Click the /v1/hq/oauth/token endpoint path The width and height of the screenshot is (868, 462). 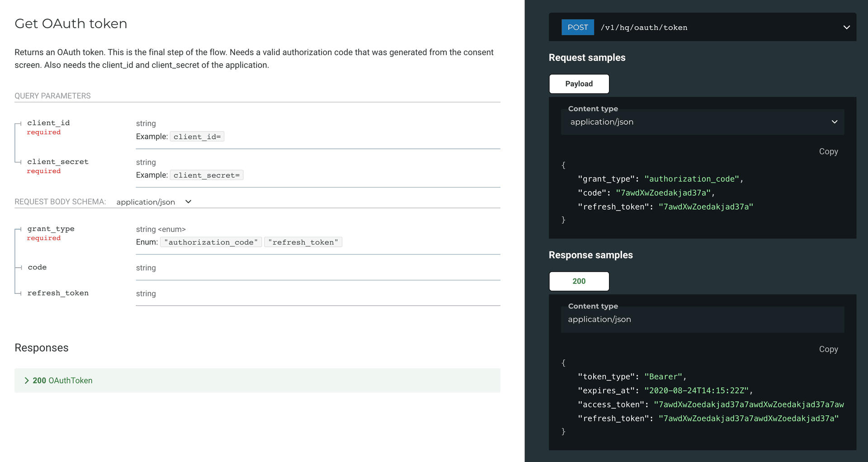[644, 28]
